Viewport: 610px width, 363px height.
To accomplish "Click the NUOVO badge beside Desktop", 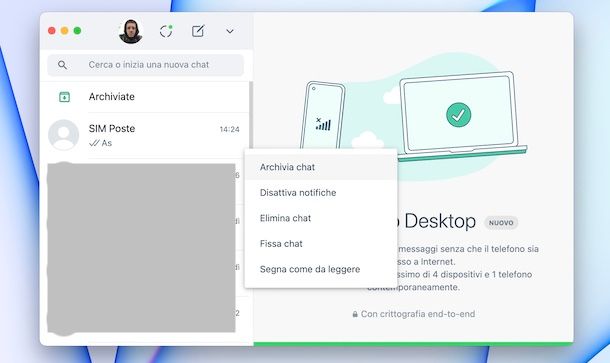I will point(501,223).
